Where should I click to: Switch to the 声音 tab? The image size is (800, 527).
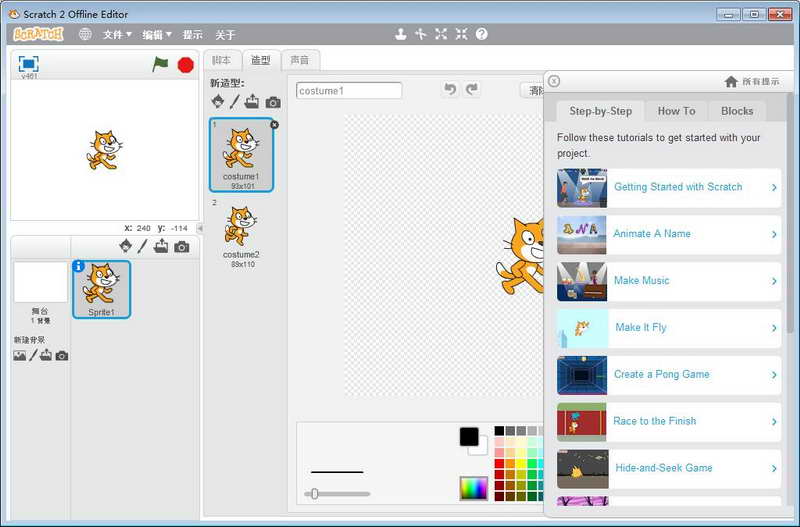point(300,60)
